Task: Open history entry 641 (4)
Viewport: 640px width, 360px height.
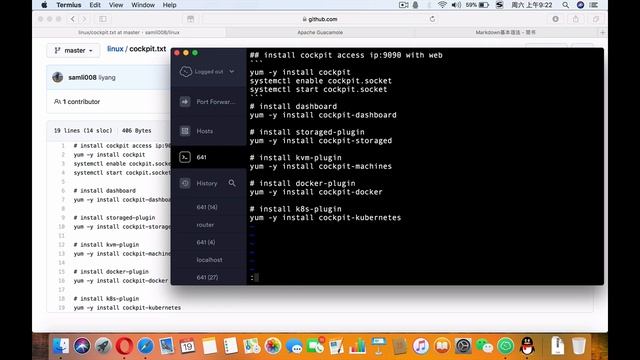Action: (x=206, y=242)
